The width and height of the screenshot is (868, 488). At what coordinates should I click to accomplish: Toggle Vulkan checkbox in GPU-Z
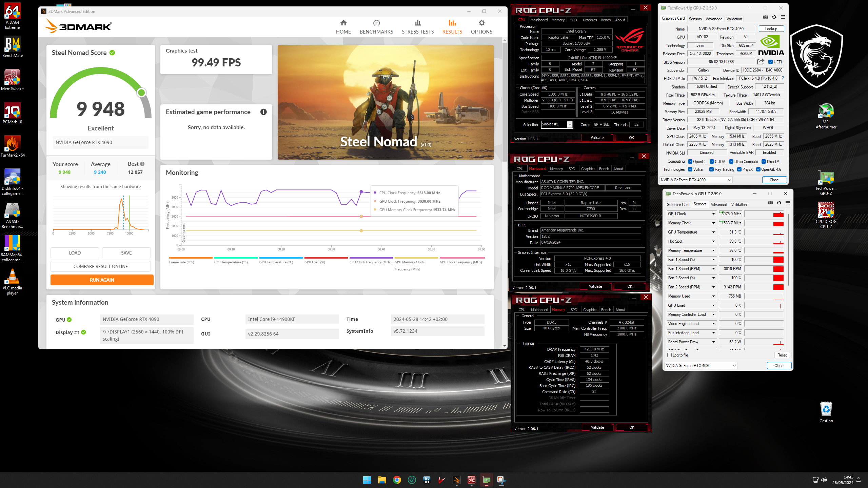pos(690,169)
